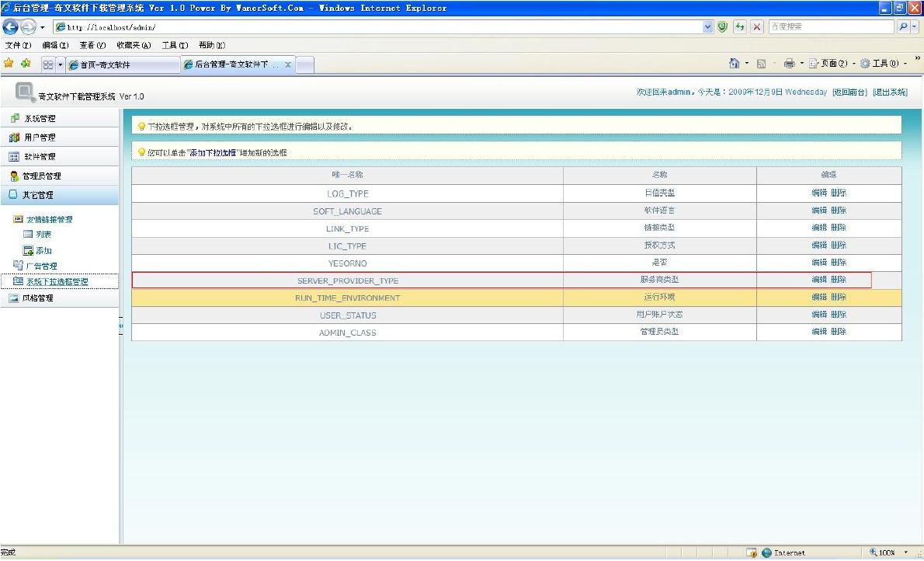Switch to the 首页-奇文软件 tab
Viewport: 924px width, 561px height.
tap(123, 65)
